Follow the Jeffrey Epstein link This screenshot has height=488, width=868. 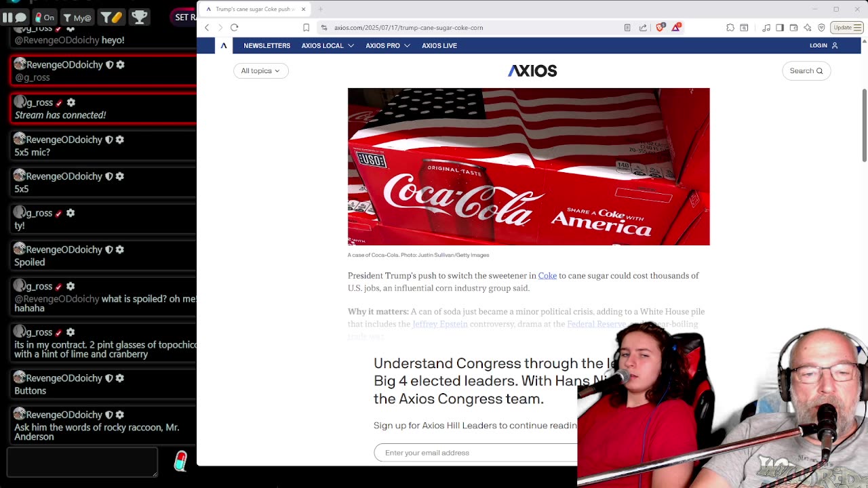440,324
